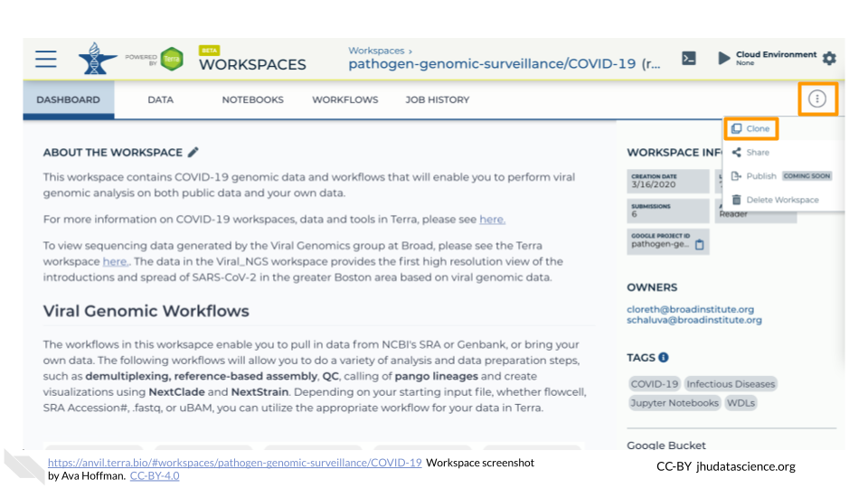Open Cloud Environment gear settings
Image resolution: width=868 pixels, height=488 pixels.
(x=829, y=58)
